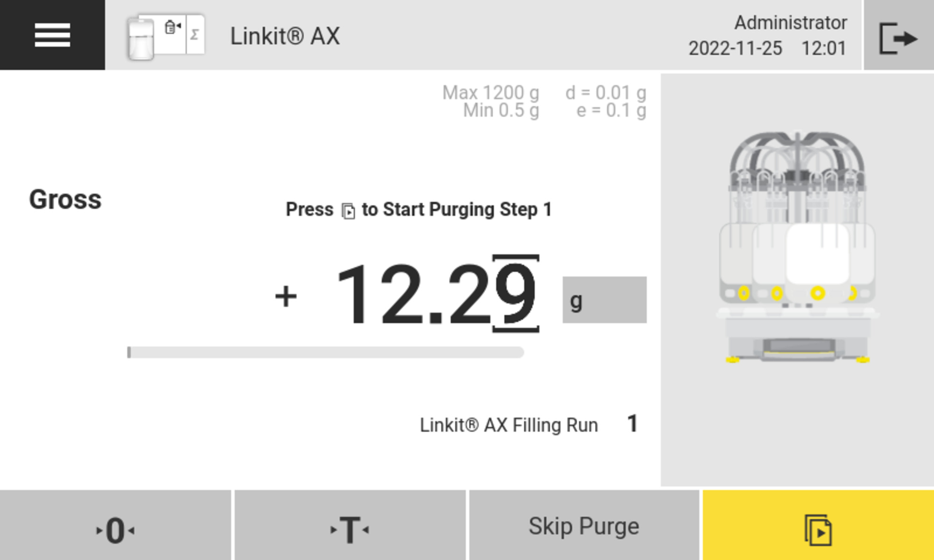
Task: Click the small start icon in the purging instruction
Action: pyautogui.click(x=348, y=210)
